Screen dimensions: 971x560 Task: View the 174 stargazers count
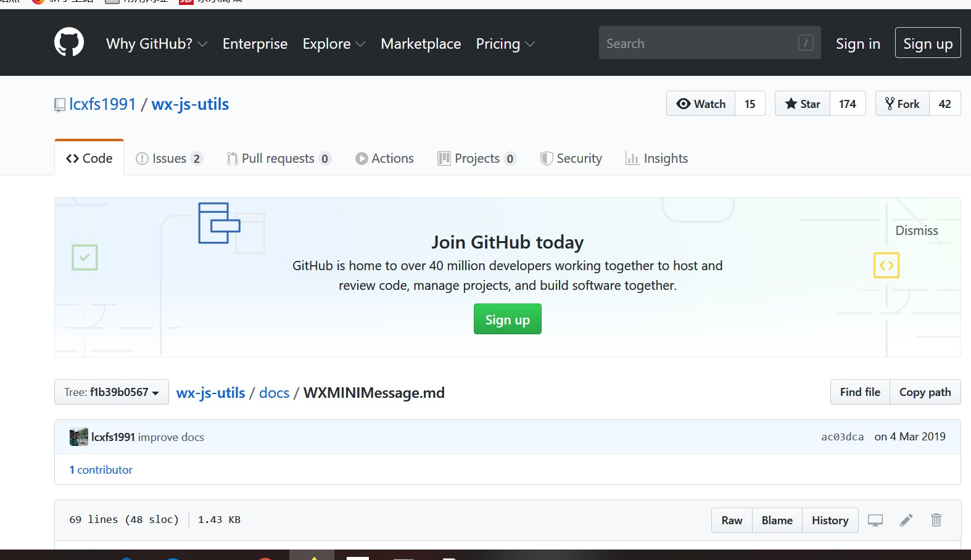click(x=847, y=104)
